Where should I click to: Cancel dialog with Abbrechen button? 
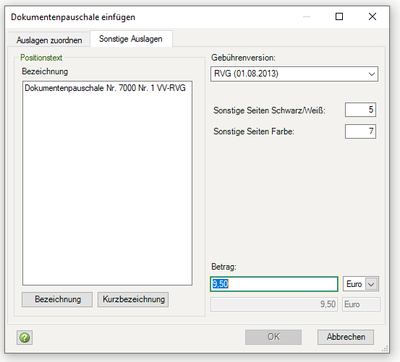[346, 337]
